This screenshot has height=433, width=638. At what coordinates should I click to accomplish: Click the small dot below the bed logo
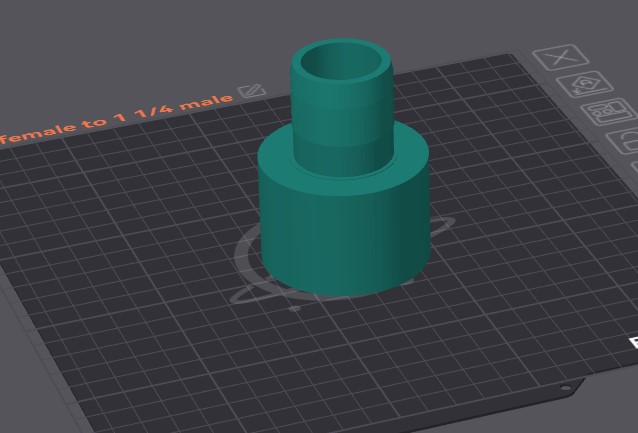pos(295,309)
